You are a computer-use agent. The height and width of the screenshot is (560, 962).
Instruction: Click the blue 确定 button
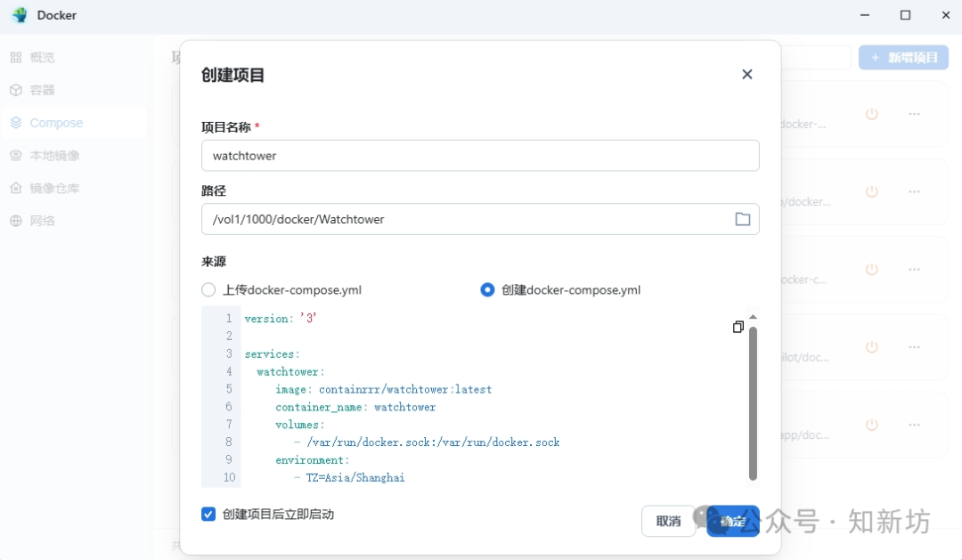tap(733, 521)
